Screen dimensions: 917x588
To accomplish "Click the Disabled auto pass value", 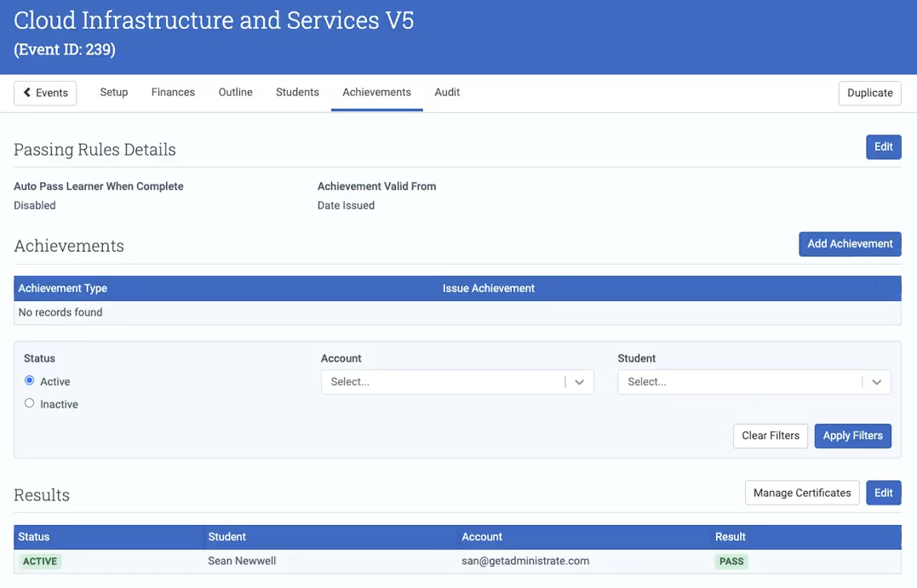I will (x=35, y=205).
